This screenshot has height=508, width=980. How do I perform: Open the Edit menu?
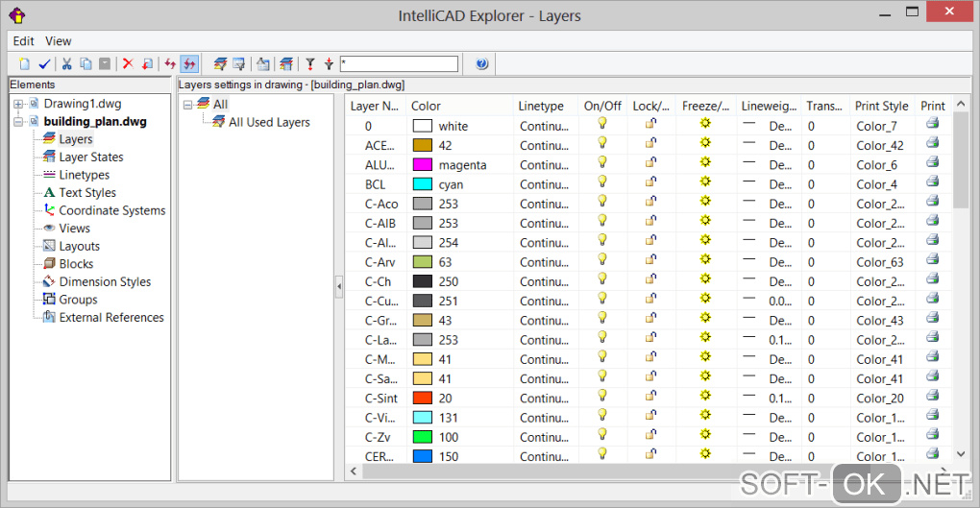24,41
